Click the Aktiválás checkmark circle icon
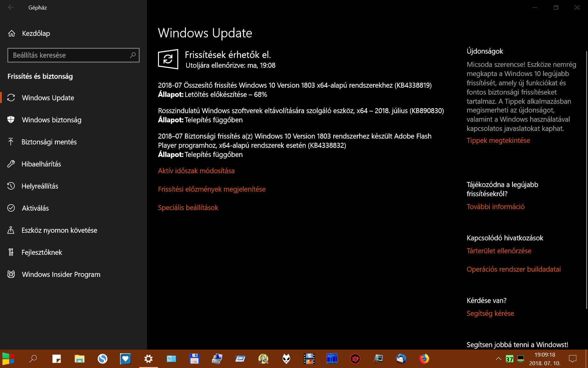The width and height of the screenshot is (588, 368). click(x=11, y=208)
